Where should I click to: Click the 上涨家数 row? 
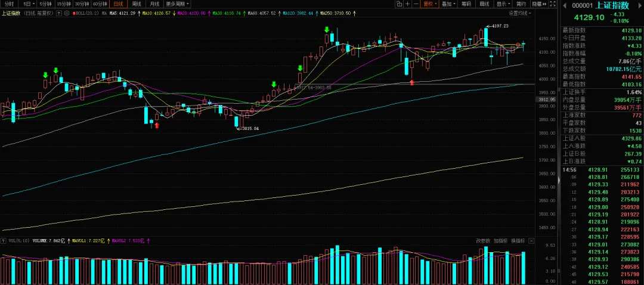pos(602,116)
